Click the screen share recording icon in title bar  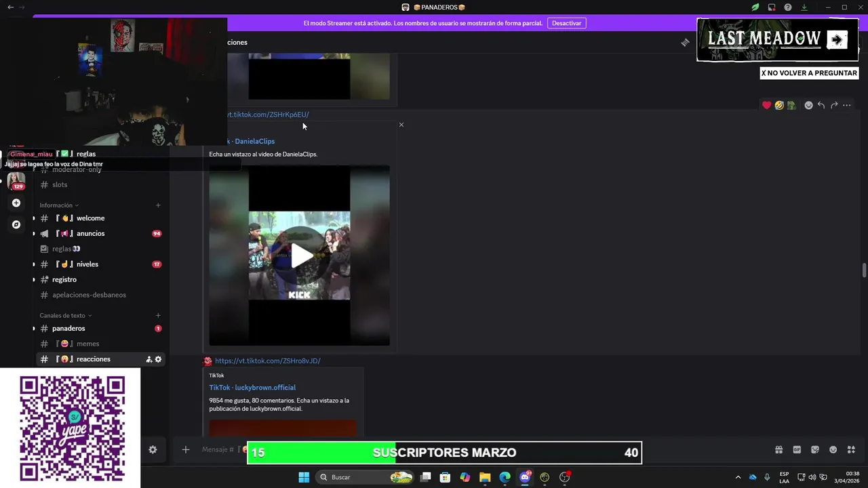772,7
